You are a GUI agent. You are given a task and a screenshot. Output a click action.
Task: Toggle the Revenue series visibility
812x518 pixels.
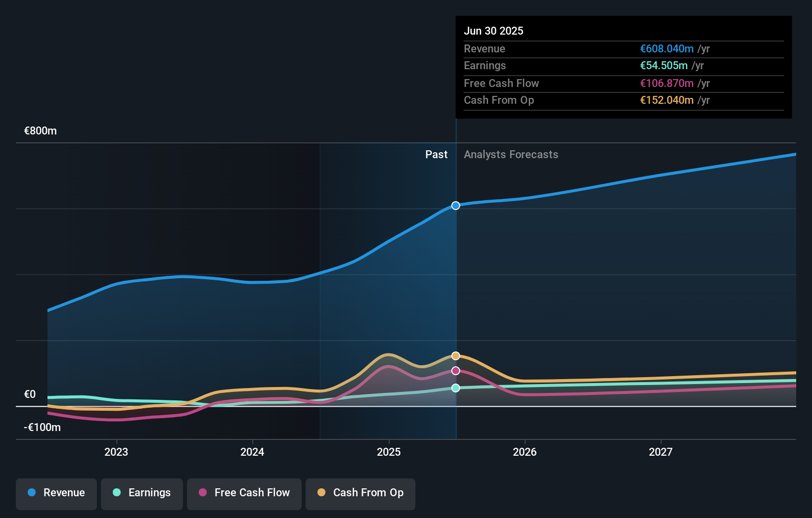coord(56,493)
